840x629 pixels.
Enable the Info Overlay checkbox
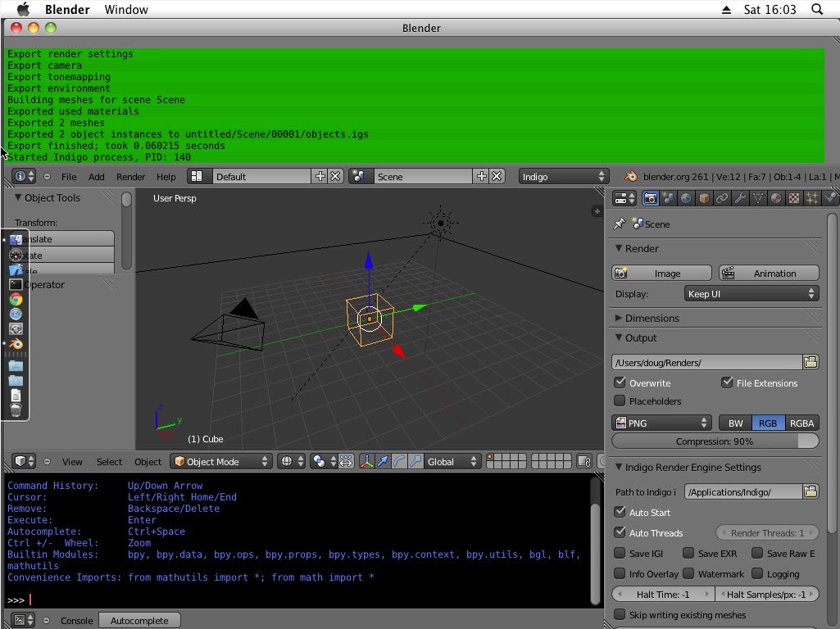click(620, 574)
